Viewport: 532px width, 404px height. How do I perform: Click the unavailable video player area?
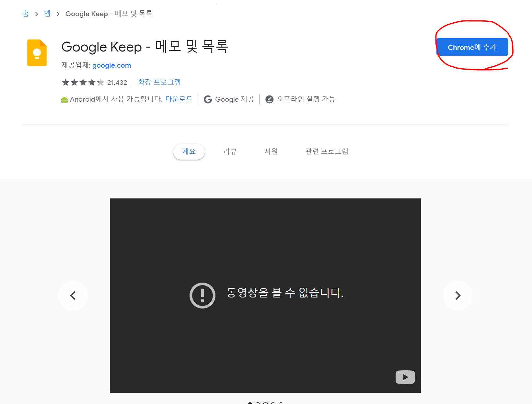(265, 296)
